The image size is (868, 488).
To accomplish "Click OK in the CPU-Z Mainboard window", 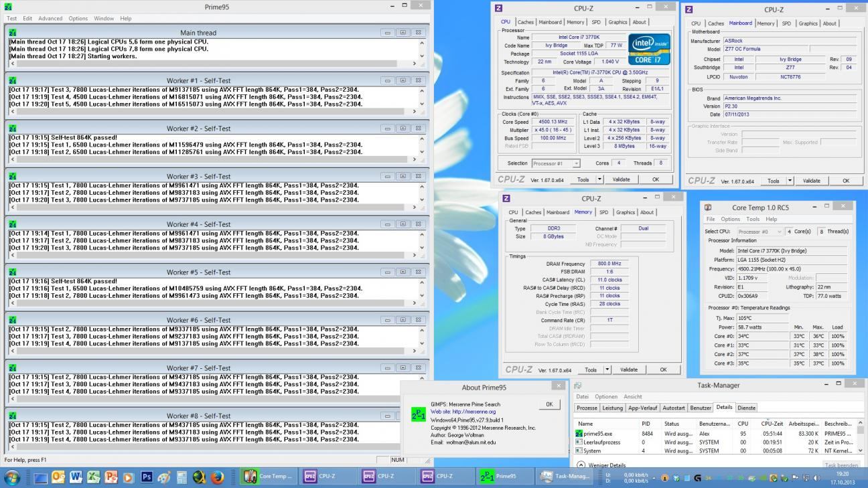I will [x=846, y=181].
